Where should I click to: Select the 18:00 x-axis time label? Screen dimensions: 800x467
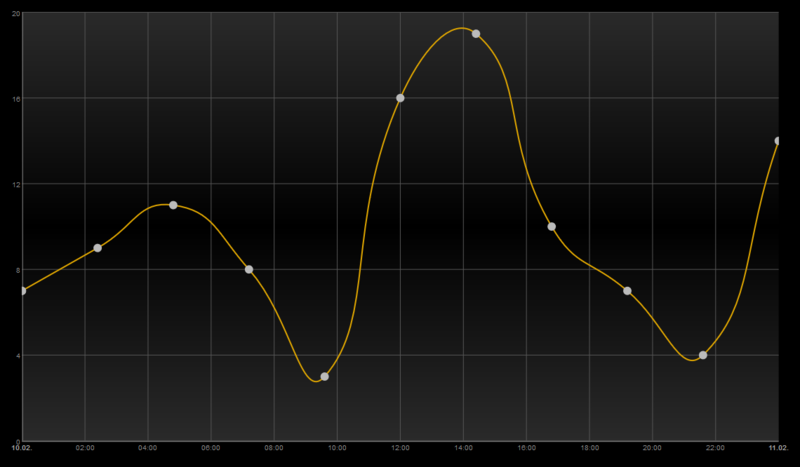589,447
